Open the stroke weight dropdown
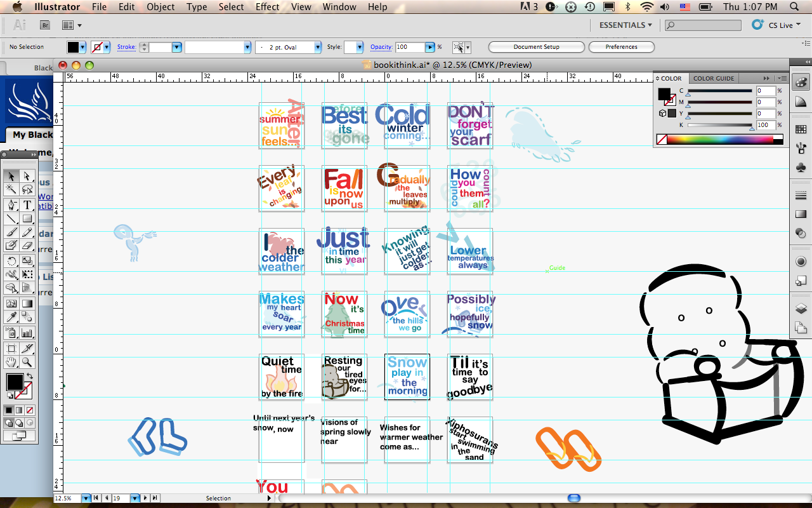The height and width of the screenshot is (508, 812). 177,47
